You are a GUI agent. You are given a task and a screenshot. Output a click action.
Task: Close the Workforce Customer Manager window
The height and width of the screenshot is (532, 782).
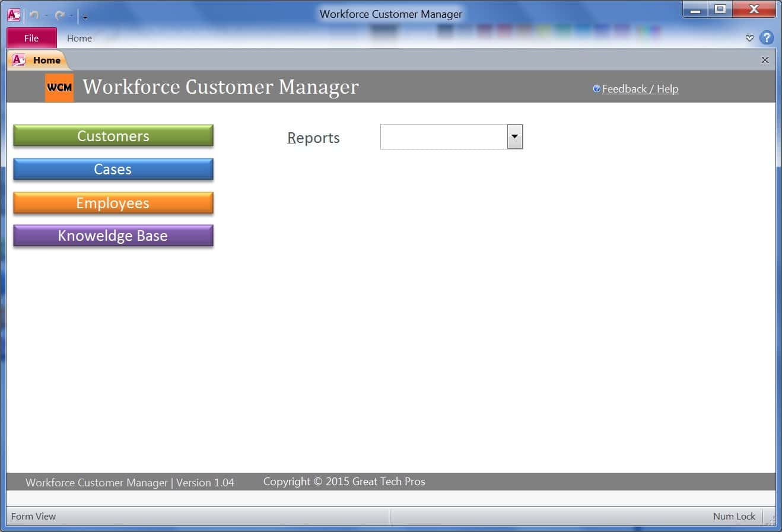[x=754, y=9]
